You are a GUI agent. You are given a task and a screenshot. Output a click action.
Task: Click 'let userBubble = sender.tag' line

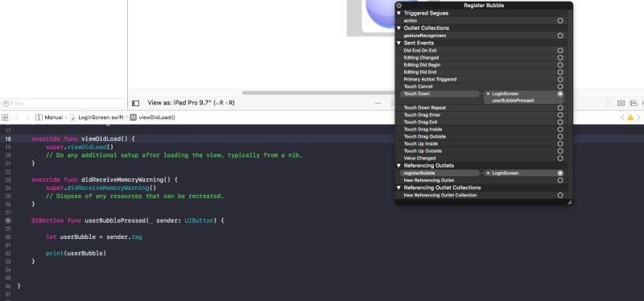click(x=94, y=237)
